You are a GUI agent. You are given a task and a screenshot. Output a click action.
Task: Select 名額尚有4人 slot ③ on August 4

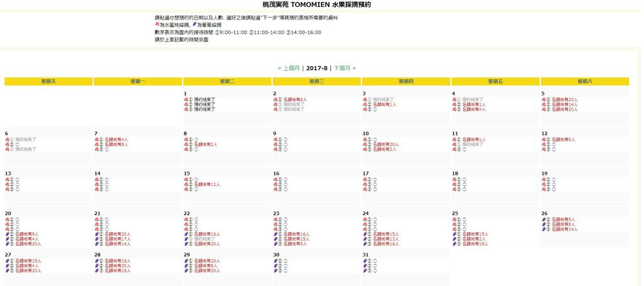coord(474,109)
